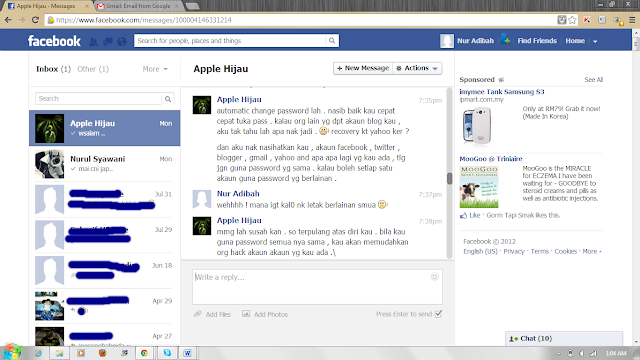Click the volume icon in system tray
This screenshot has width=640, height=360.
coord(582,353)
